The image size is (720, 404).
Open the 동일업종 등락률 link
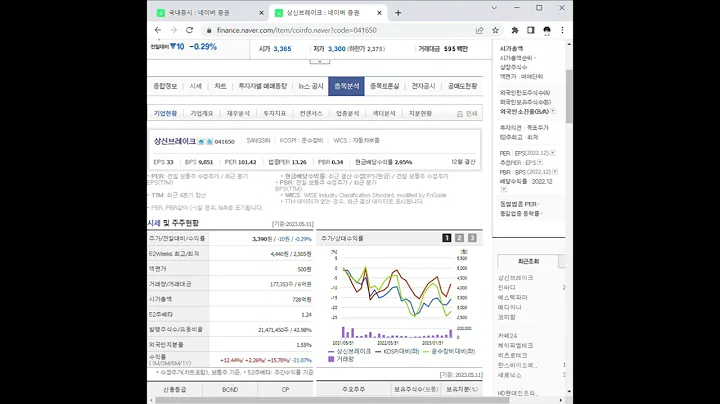521,213
